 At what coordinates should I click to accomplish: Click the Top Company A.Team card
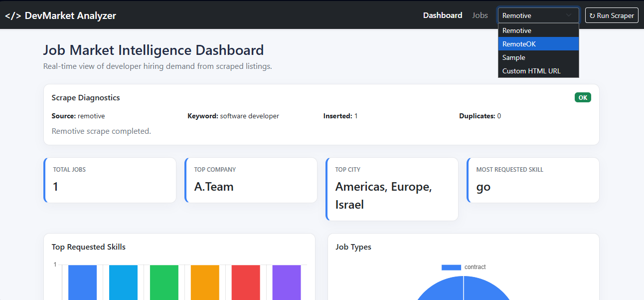[251, 180]
